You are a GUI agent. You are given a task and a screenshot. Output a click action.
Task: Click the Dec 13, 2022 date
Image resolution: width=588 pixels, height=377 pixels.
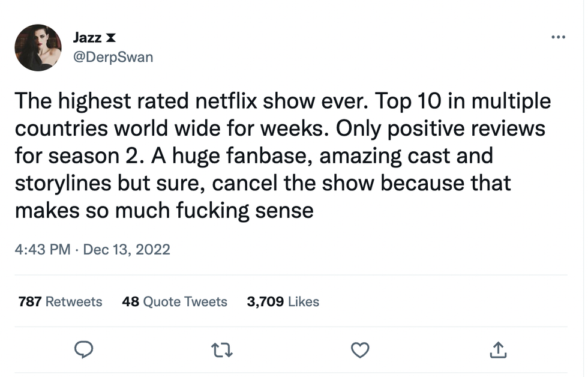coord(127,249)
